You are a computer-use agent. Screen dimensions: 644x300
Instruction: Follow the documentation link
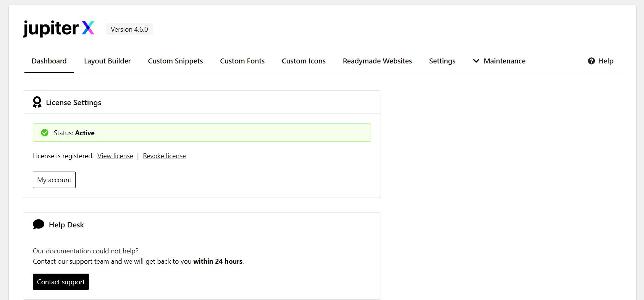(x=68, y=251)
